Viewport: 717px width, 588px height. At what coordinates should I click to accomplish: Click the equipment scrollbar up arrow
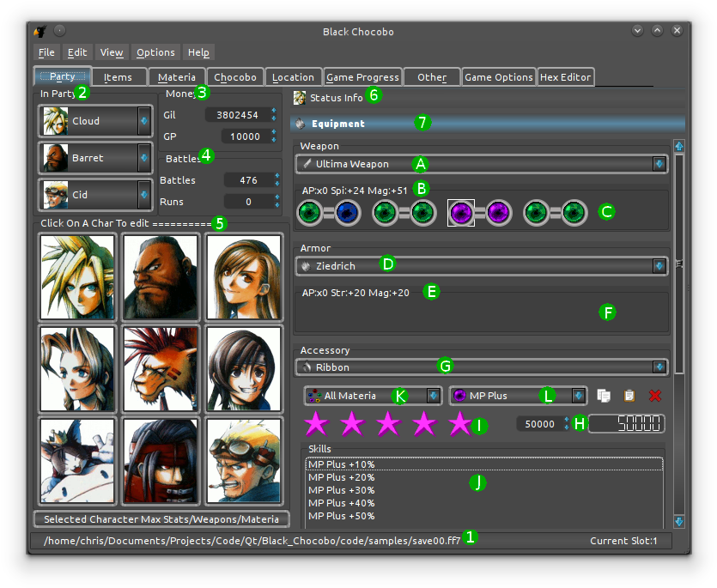679,146
